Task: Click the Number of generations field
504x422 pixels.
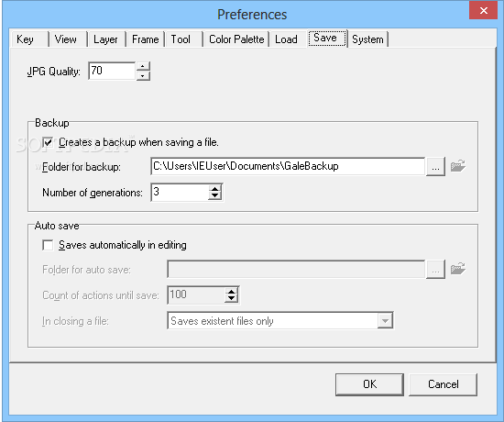Action: 180,192
